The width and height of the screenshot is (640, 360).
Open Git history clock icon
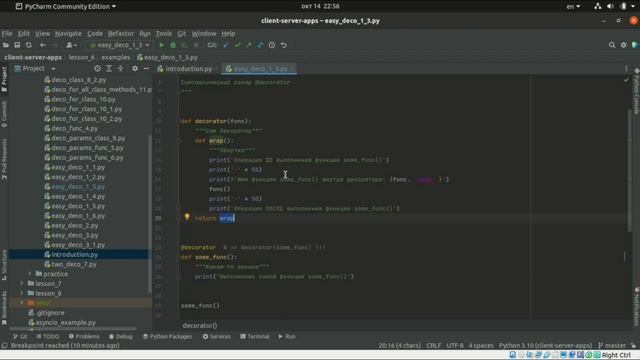pos(272,45)
